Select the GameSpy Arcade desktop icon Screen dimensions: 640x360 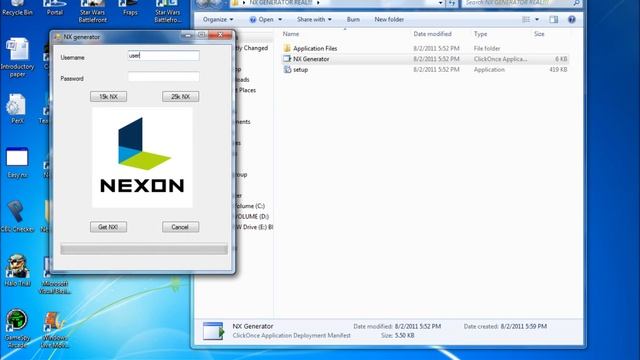pos(17,329)
